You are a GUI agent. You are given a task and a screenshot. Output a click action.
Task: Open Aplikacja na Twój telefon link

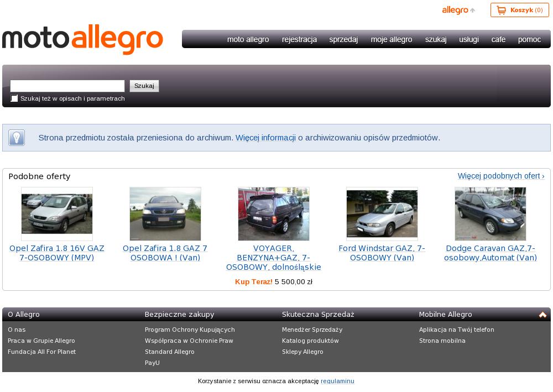[457, 330]
